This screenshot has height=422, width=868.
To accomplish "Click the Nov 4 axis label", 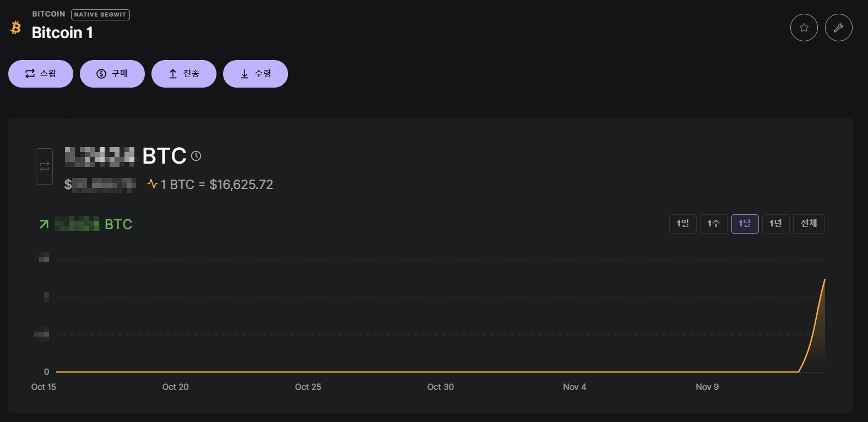I will 574,387.
